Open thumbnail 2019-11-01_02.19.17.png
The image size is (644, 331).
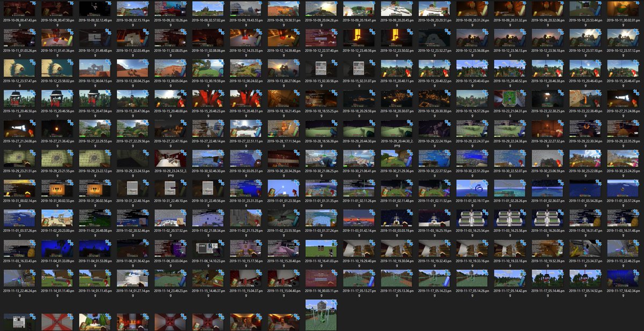tap(472, 188)
